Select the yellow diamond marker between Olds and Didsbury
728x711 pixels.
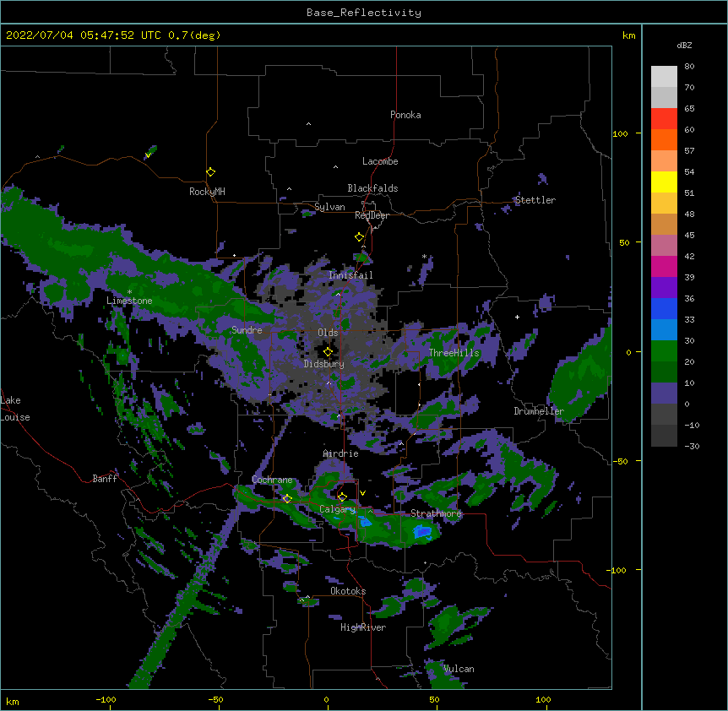[x=328, y=351]
